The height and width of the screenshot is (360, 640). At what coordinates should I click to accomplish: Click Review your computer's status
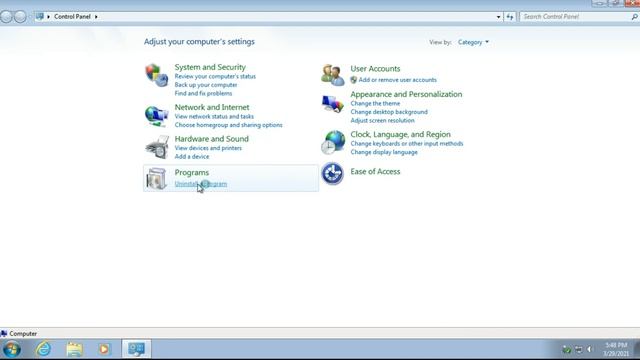click(x=215, y=76)
